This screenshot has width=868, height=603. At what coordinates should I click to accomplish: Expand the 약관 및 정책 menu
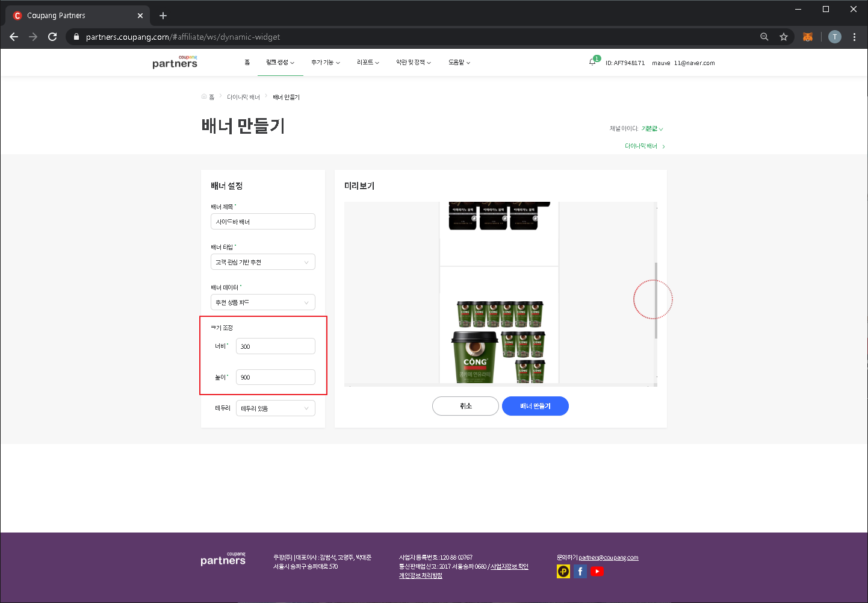[x=414, y=63]
